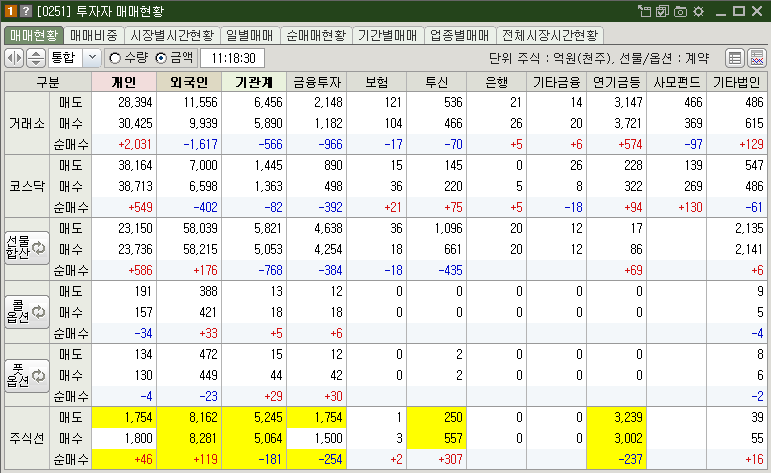Screen dimensions: 771x473
Task: Click the 11:18:30 time field
Action: 233,58
